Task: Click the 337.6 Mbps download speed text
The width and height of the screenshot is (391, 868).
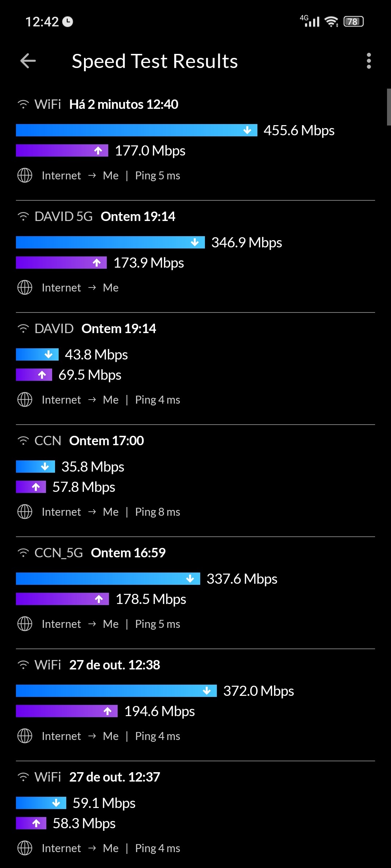Action: tap(242, 579)
